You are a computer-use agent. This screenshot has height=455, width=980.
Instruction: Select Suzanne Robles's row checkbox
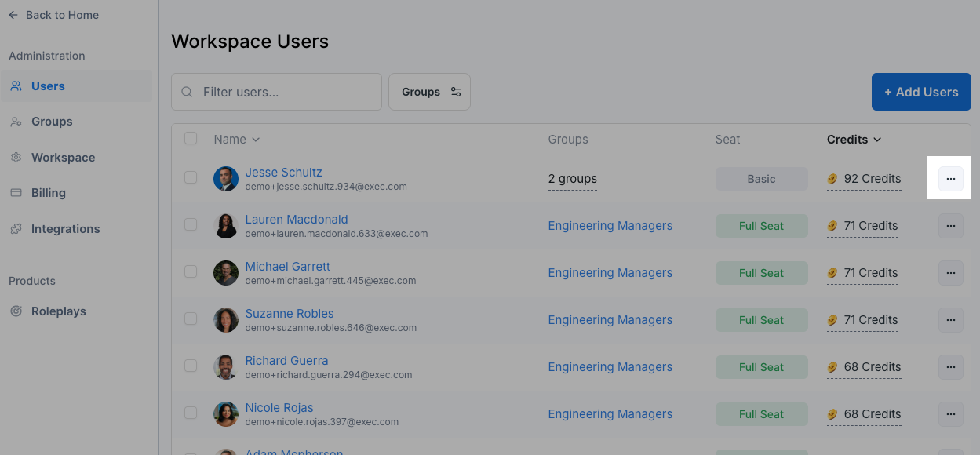point(191,319)
